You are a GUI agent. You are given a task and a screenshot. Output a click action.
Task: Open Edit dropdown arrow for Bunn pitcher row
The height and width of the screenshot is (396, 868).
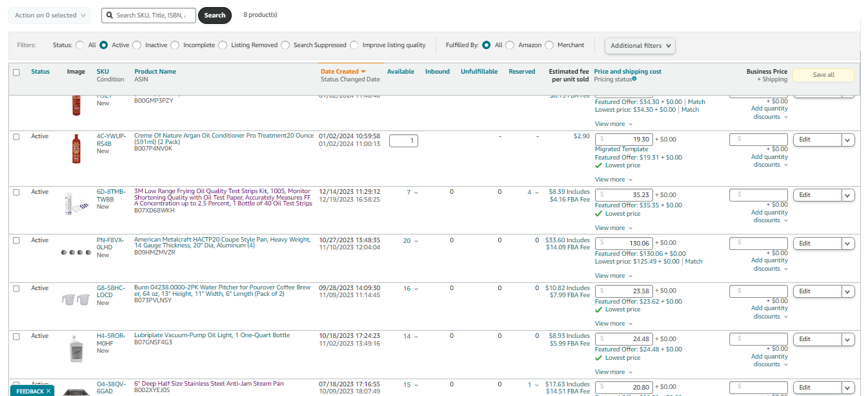(x=848, y=291)
